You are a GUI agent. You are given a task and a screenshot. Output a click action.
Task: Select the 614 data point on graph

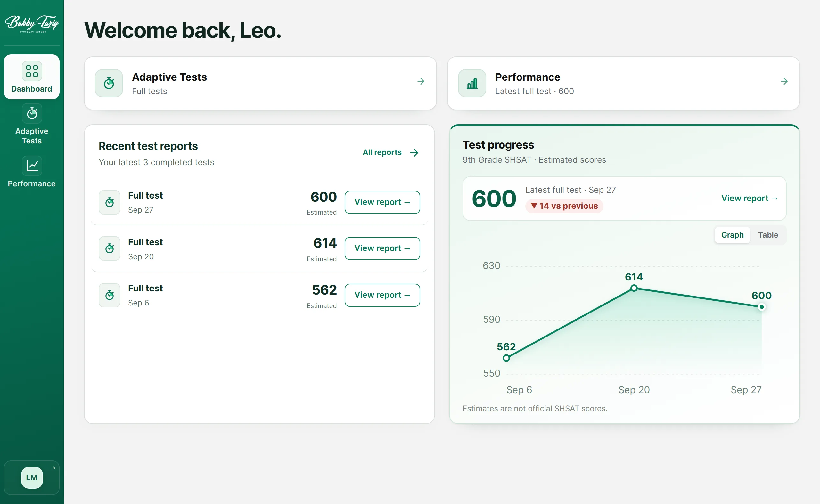(634, 288)
